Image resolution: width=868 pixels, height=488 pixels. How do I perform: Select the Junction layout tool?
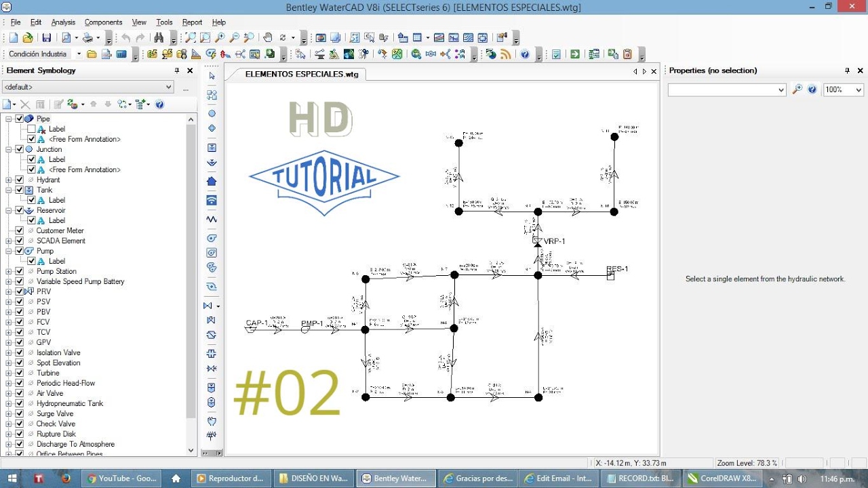pyautogui.click(x=212, y=113)
